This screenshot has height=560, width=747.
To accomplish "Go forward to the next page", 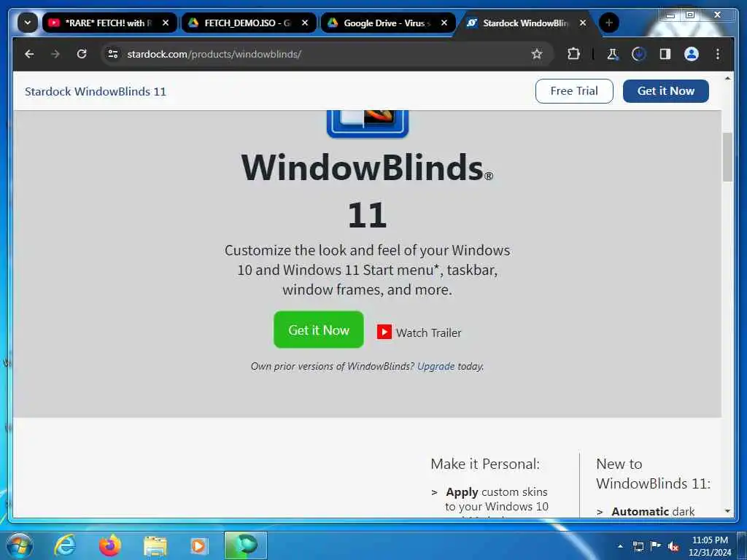I will [x=55, y=54].
